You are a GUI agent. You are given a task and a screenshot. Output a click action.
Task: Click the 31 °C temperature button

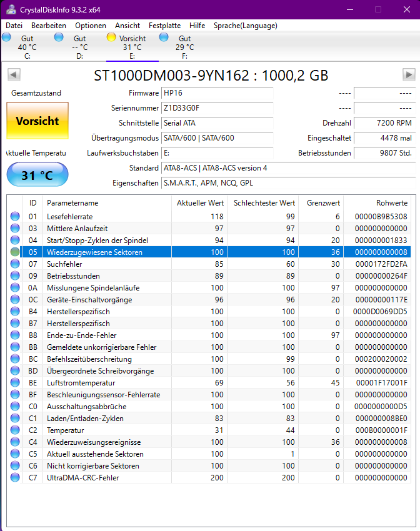coord(37,175)
